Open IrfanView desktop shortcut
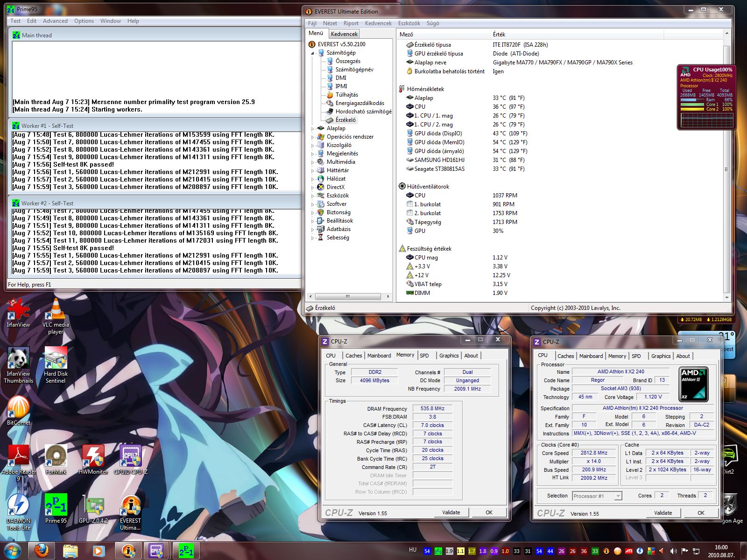Screen dimensions: 747x560 (18, 313)
